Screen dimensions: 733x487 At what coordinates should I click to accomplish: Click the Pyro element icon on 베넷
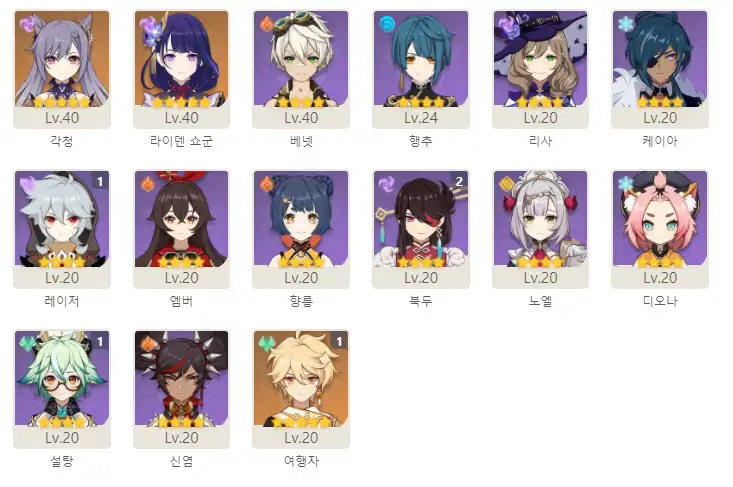(x=267, y=23)
